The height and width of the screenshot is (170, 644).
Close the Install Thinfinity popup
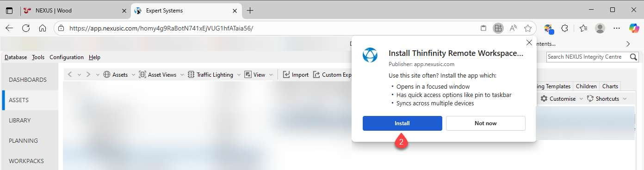529,42
